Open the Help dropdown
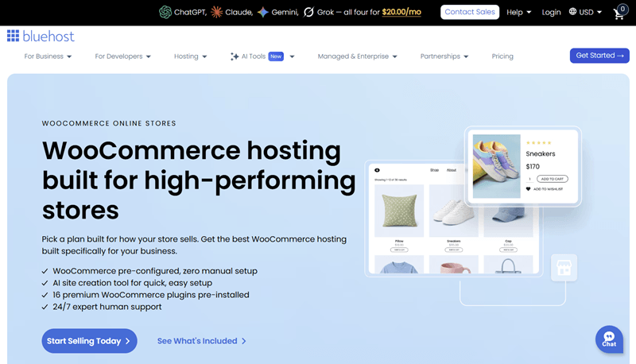The image size is (636, 364). click(x=519, y=12)
